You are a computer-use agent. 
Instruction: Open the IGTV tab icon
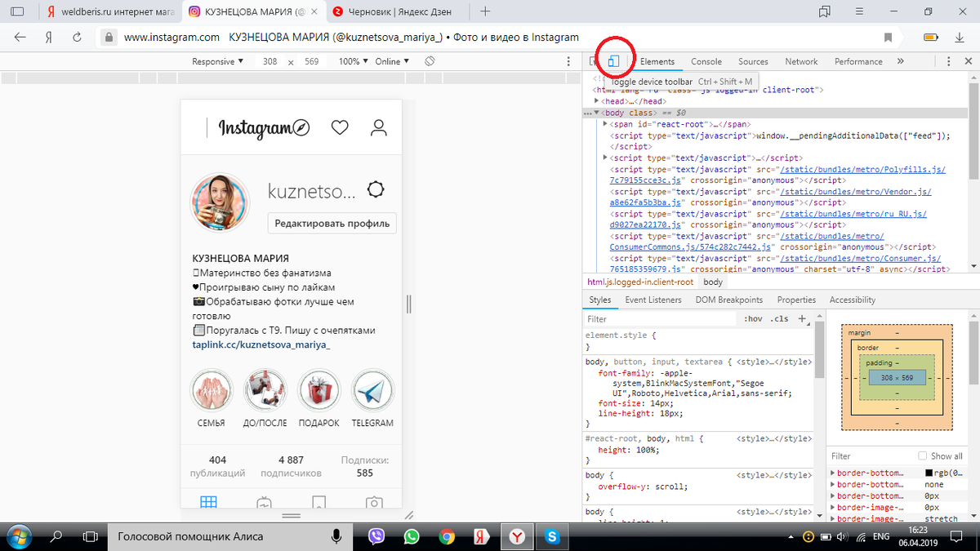pyautogui.click(x=264, y=503)
